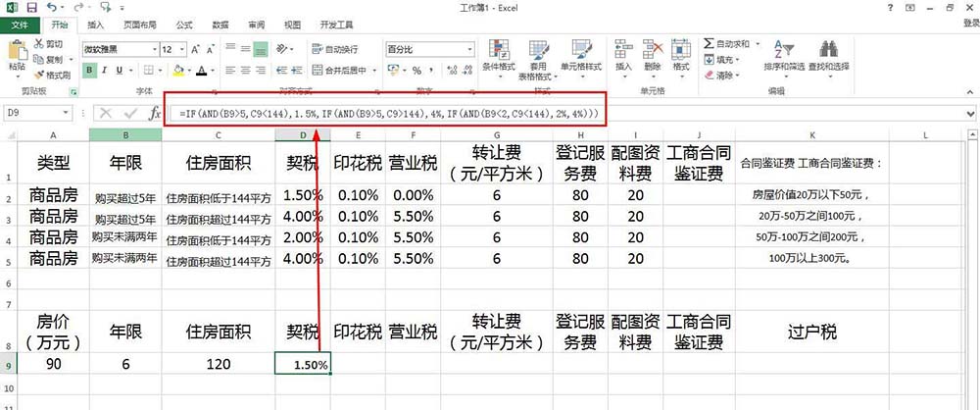
Task: Click the percent style icon
Action: point(416,70)
